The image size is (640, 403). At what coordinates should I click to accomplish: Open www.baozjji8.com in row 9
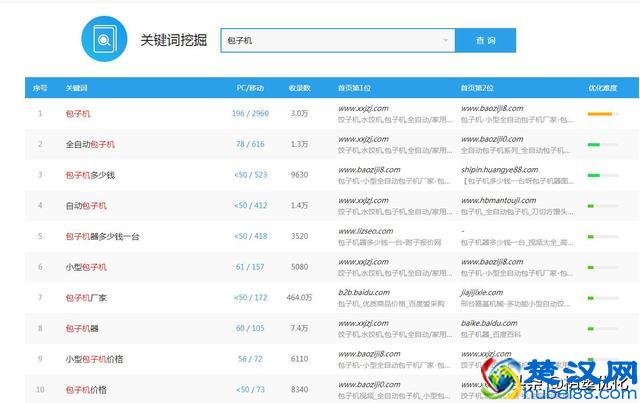369,354
